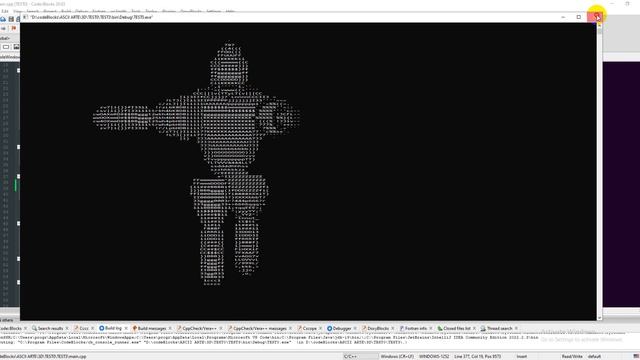
Task: Click the main.cpp file path in status bar
Action: [x=43, y=356]
